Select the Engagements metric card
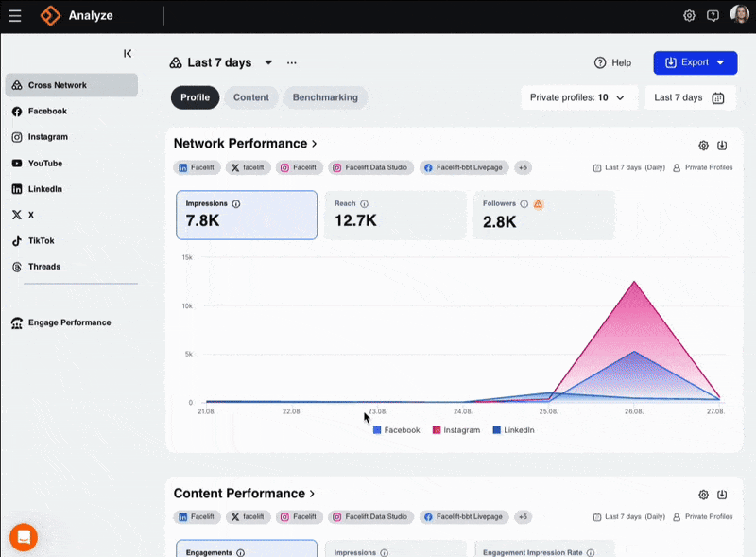This screenshot has height=557, width=756. click(x=247, y=548)
